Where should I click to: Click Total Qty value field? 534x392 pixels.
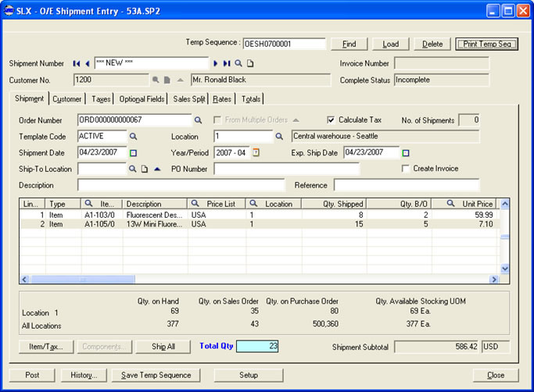(257, 346)
